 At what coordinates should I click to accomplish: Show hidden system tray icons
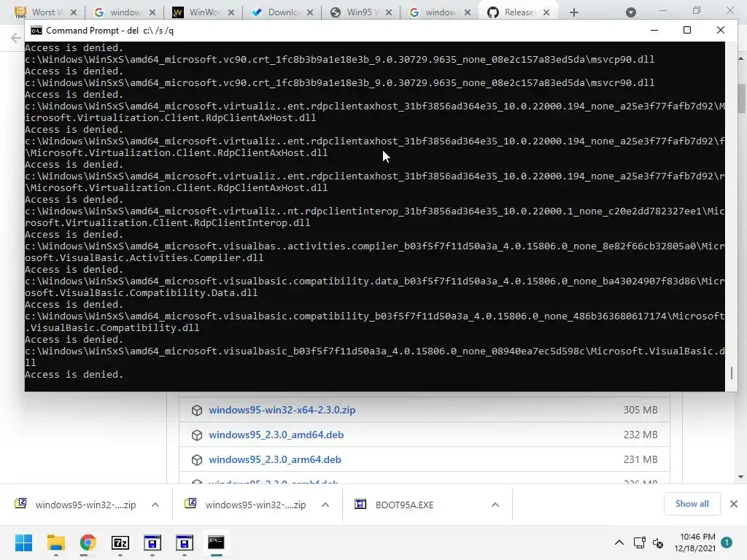619,542
